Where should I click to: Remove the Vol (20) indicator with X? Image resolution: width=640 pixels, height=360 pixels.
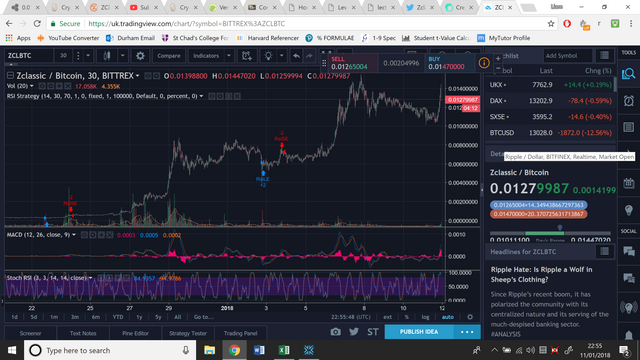(x=68, y=86)
